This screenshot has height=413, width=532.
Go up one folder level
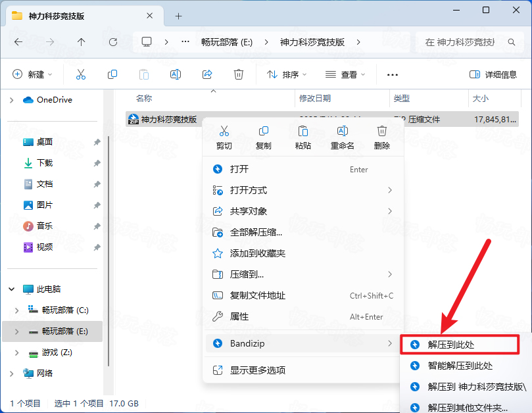(x=81, y=42)
